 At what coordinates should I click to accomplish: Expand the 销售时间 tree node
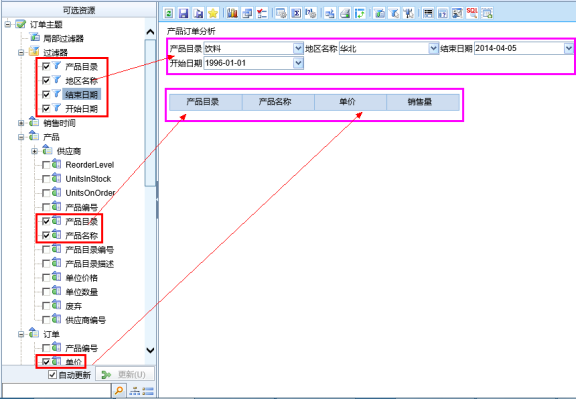pos(21,123)
